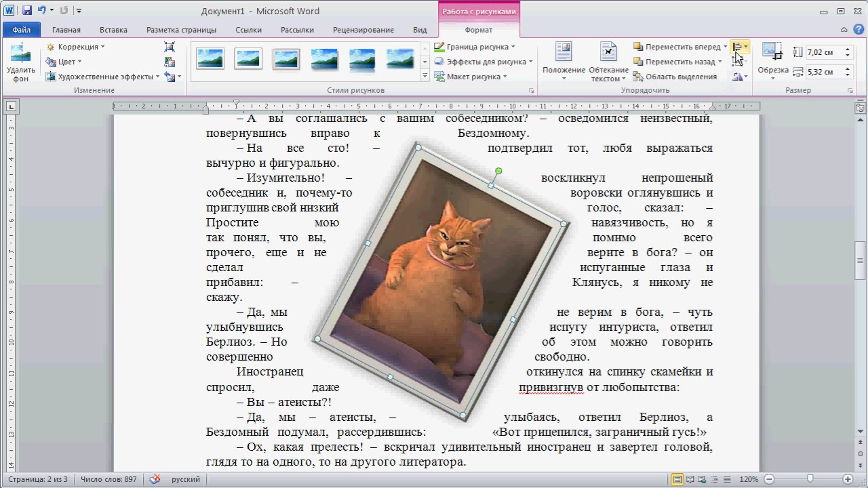Open Область выделения selection pane
Viewport: 868px width, 488px height.
pos(675,77)
